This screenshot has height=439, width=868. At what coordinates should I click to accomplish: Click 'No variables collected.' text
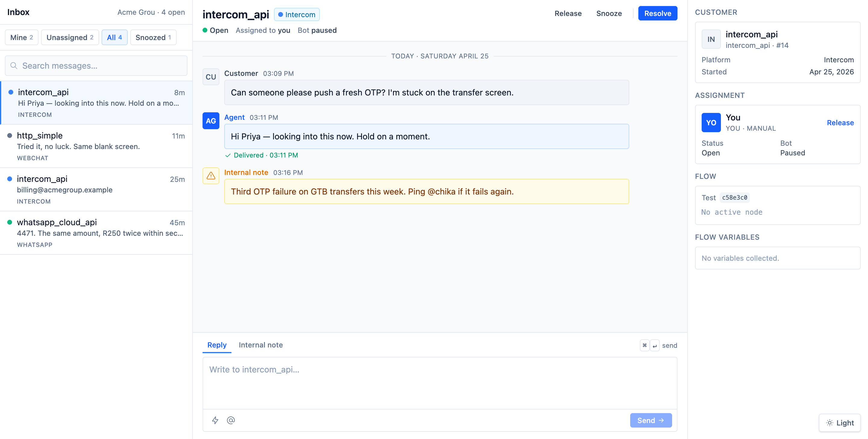[x=740, y=258]
